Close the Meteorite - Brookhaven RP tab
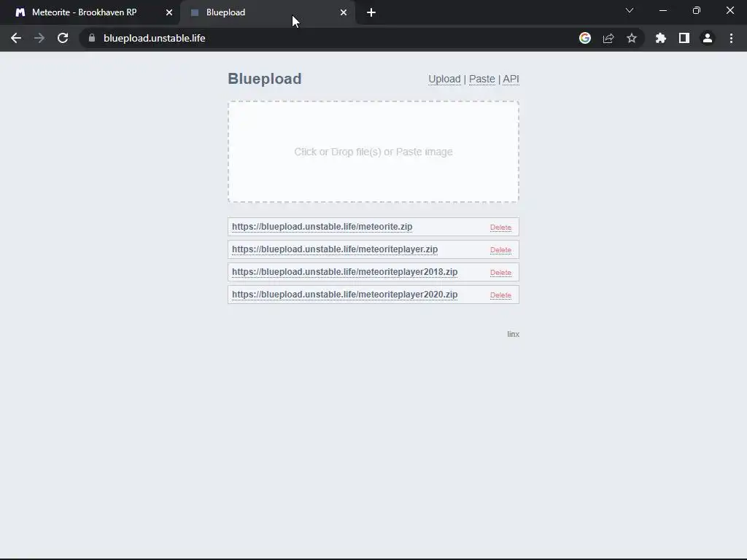Screen dimensions: 747x560 point(169,12)
